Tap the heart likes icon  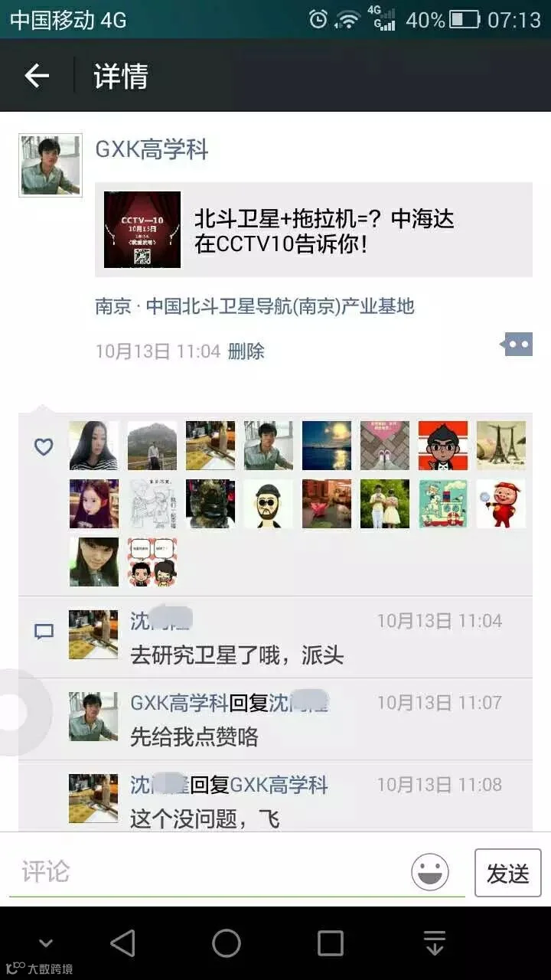44,446
